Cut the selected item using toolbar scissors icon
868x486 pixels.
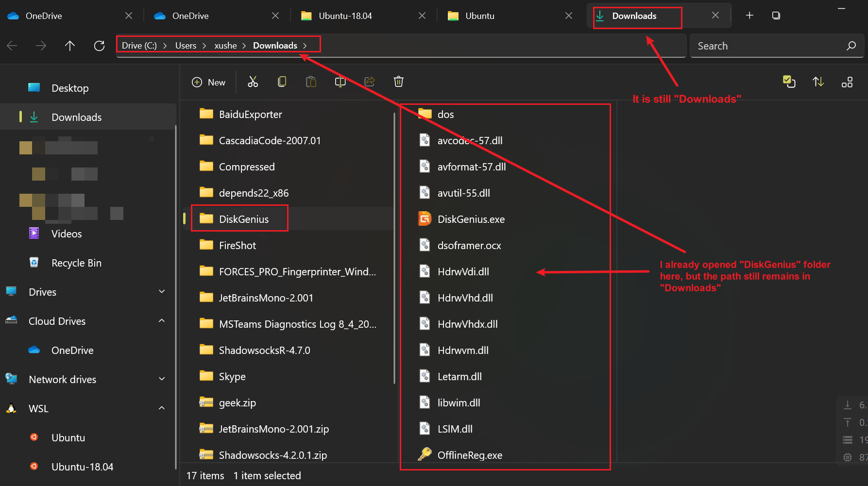click(x=253, y=82)
